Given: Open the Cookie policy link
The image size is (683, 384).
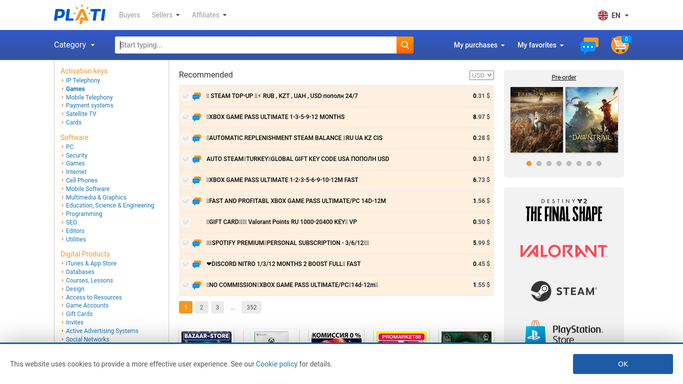Looking at the screenshot, I should [277, 364].
